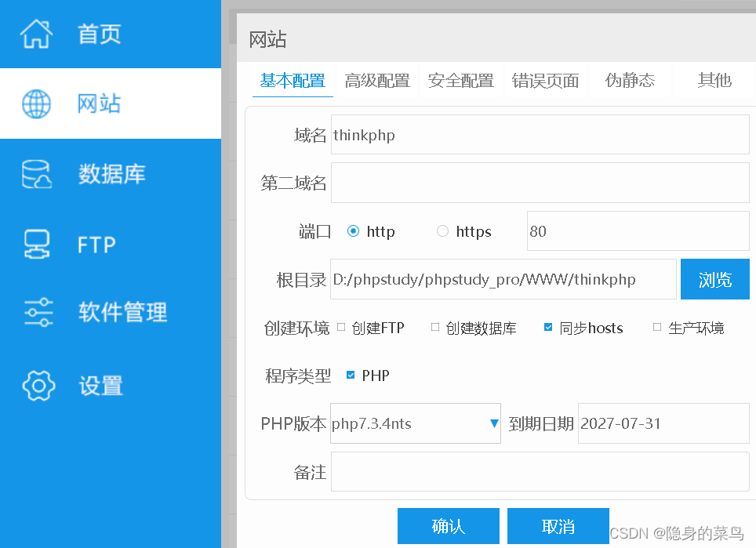Click the 备注 remarks field
The image size is (756, 548).
pos(540,471)
